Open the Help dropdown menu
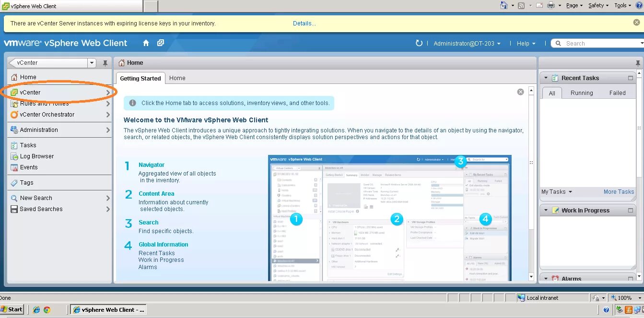Screen dimensions: 644x318 (x=526, y=43)
